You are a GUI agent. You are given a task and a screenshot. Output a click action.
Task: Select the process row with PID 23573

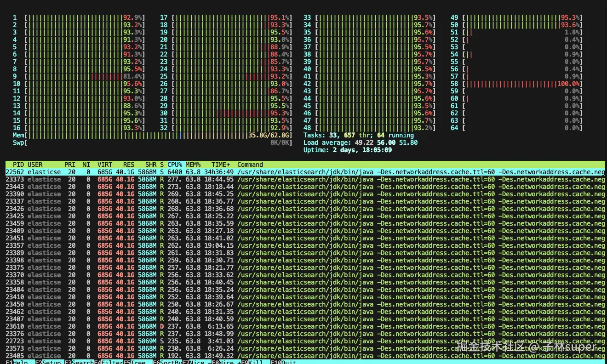(x=305, y=348)
